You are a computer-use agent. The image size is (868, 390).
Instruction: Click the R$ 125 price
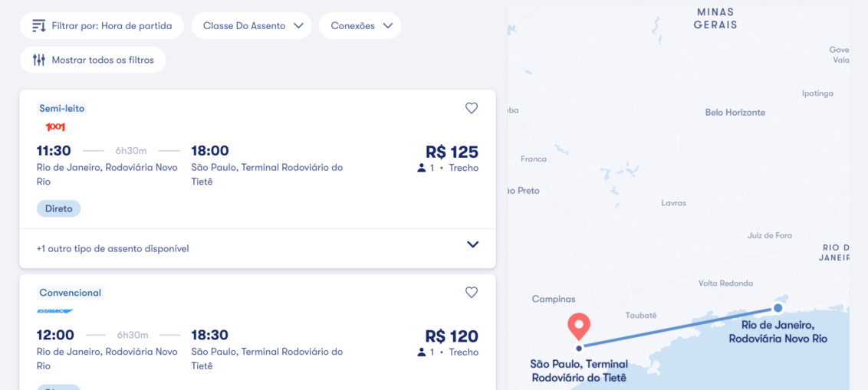[x=452, y=152]
